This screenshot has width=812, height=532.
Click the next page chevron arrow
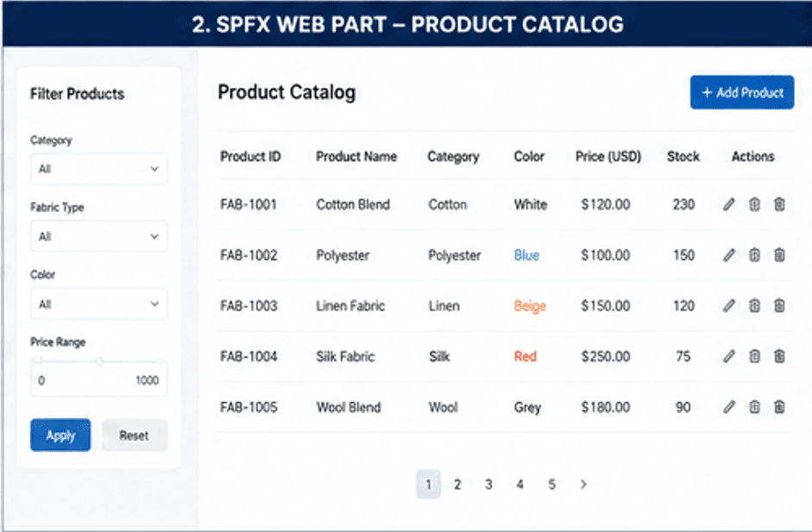583,485
